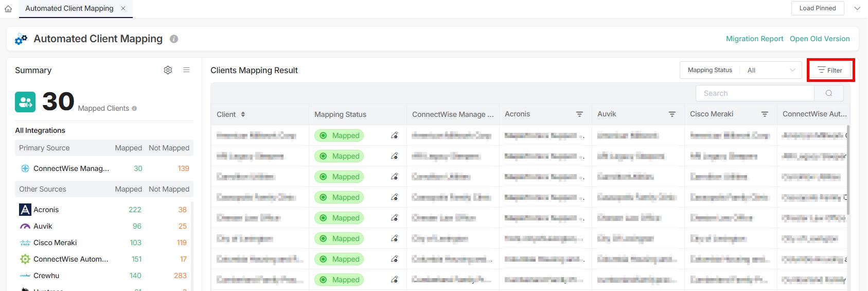Open the Acronis column filter
The width and height of the screenshot is (868, 291).
579,114
